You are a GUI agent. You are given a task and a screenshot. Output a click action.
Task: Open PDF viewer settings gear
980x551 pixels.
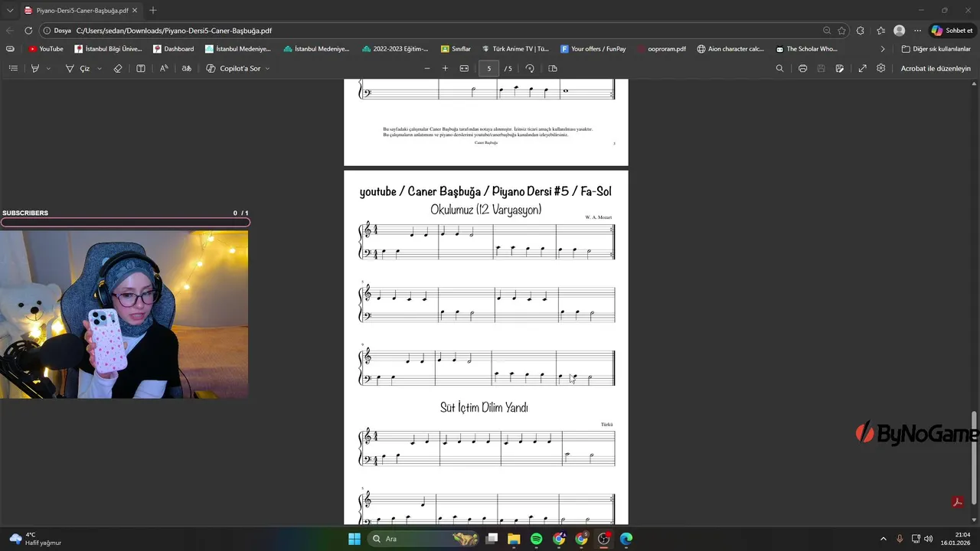click(881, 68)
